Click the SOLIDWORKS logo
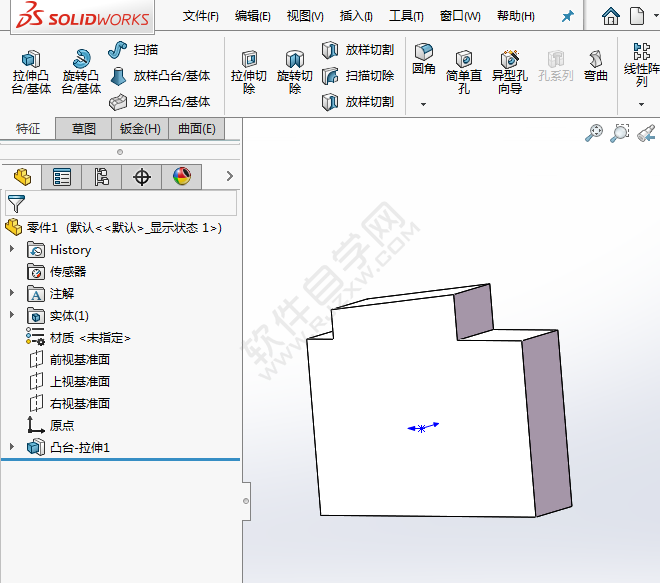Screen dimensions: 660x583 coord(82,16)
